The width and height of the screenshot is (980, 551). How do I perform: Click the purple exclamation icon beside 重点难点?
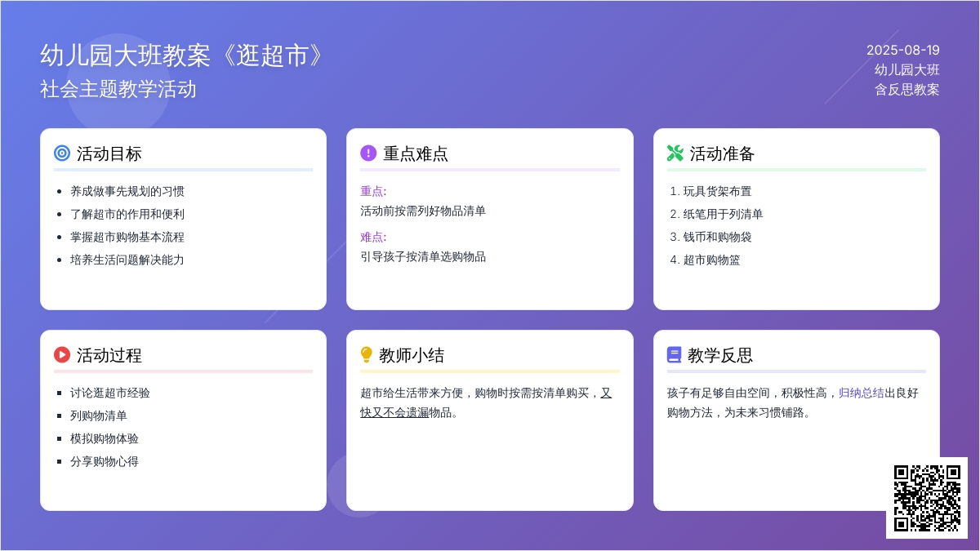pyautogui.click(x=368, y=153)
